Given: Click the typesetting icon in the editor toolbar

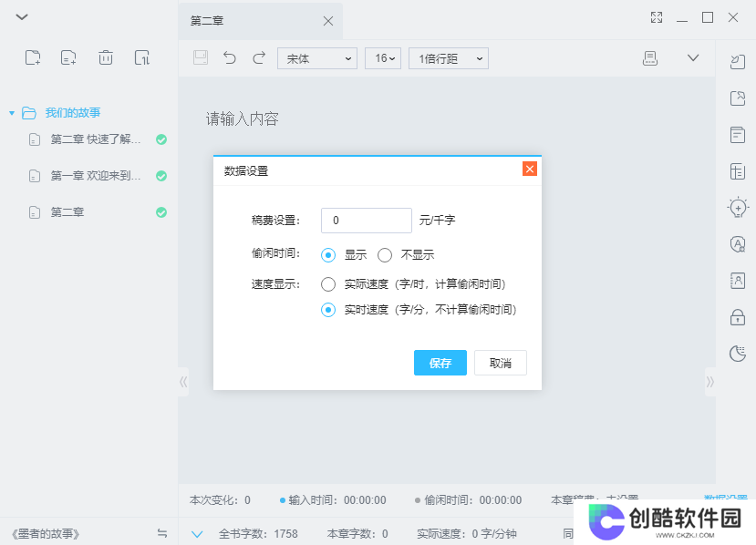Looking at the screenshot, I should 650,58.
